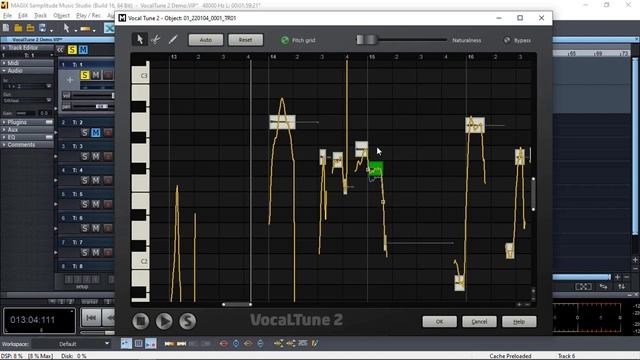Stop playback in VocalTune
Viewport: 640px width, 360px height.
(140, 321)
